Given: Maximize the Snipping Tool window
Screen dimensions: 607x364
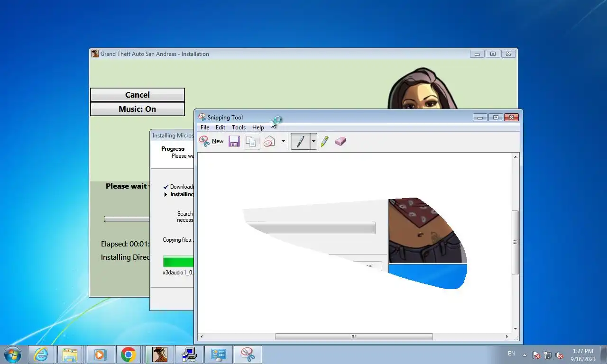Looking at the screenshot, I should click(496, 118).
